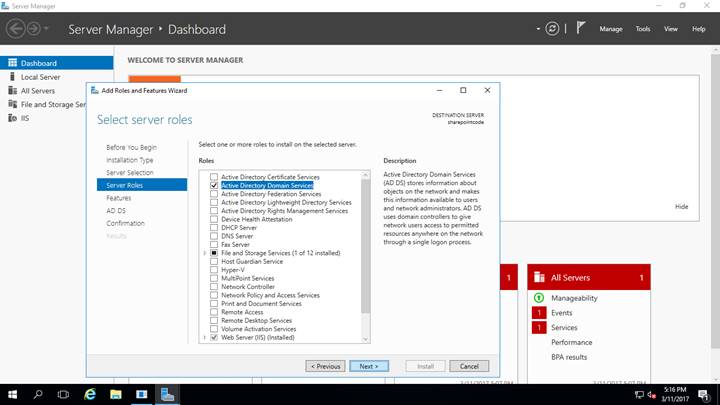Viewport: 720px width, 405px height.
Task: Click the network icon in system tray
Action: [x=639, y=394]
